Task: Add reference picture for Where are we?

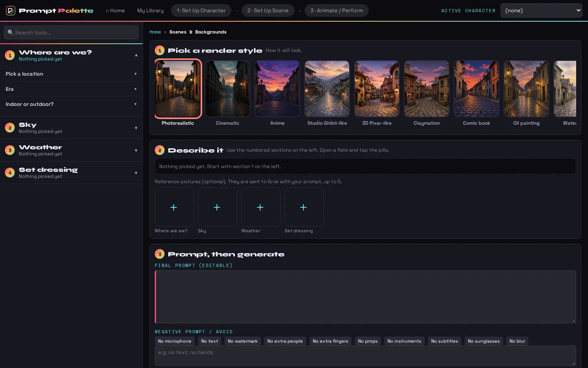Action: (x=174, y=207)
